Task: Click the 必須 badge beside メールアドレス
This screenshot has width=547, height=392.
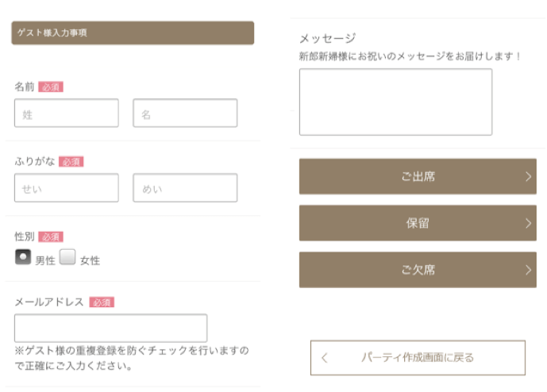Action: [x=102, y=302]
